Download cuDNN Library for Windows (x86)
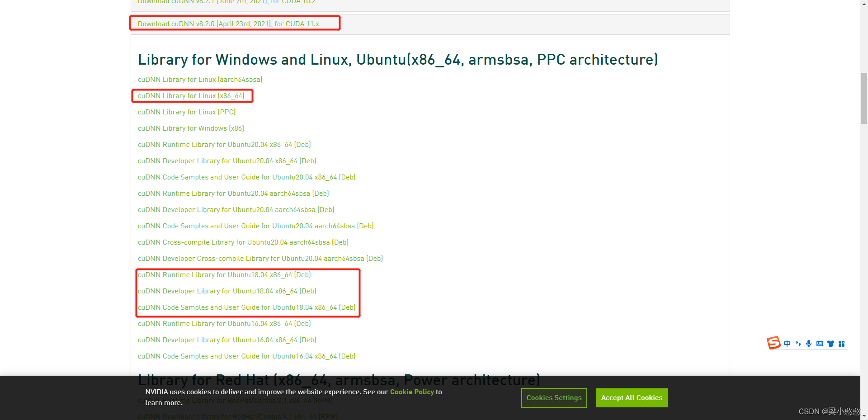The width and height of the screenshot is (868, 420). pos(191,128)
